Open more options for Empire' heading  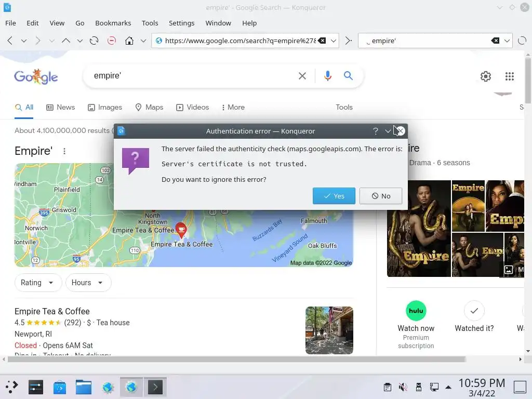[64, 151]
